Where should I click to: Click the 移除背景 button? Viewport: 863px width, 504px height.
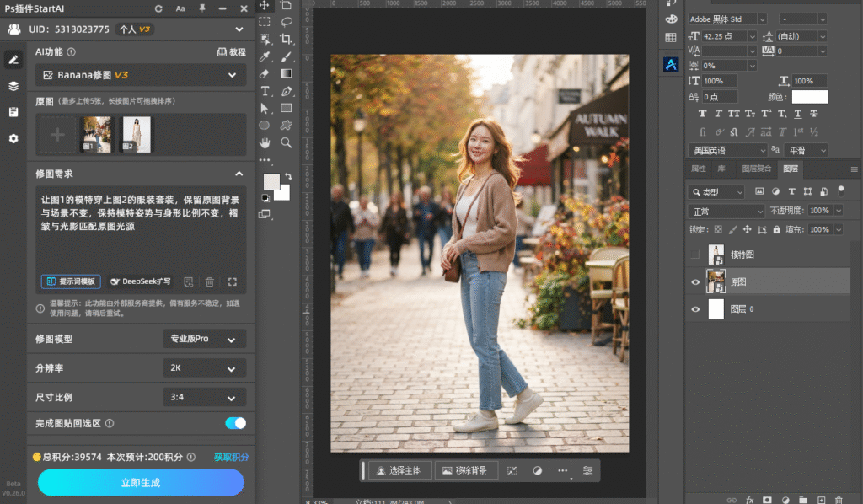pyautogui.click(x=465, y=470)
